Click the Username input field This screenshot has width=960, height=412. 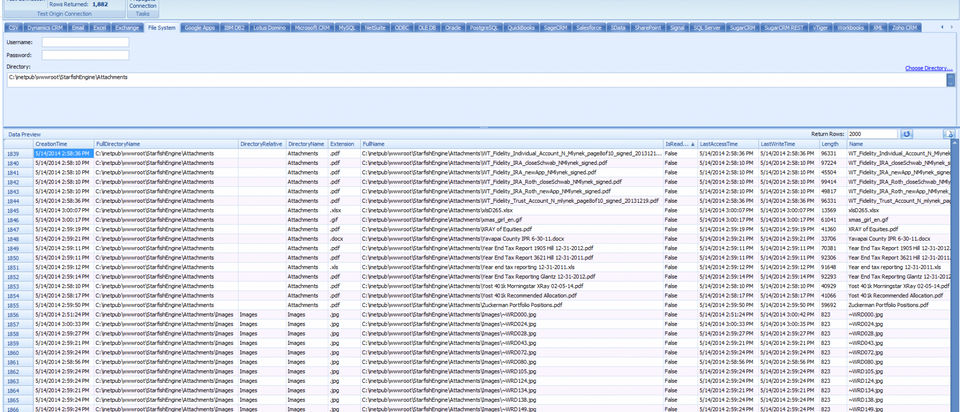(86, 42)
